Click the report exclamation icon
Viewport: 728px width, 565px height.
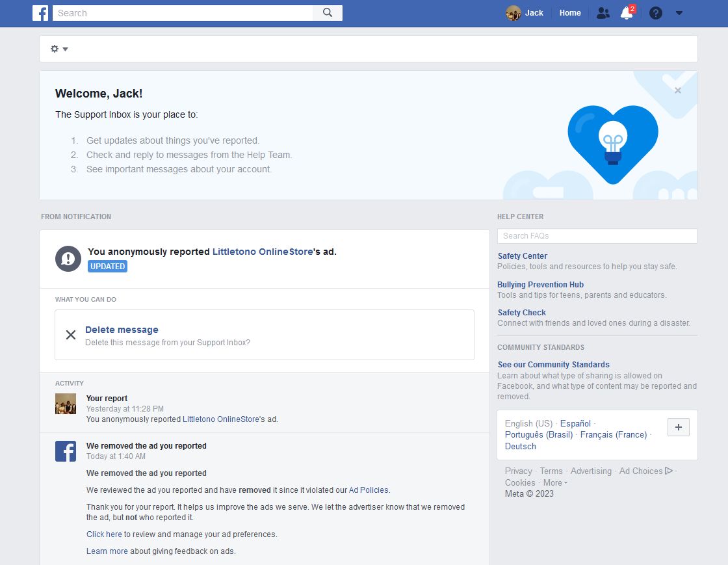click(68, 259)
